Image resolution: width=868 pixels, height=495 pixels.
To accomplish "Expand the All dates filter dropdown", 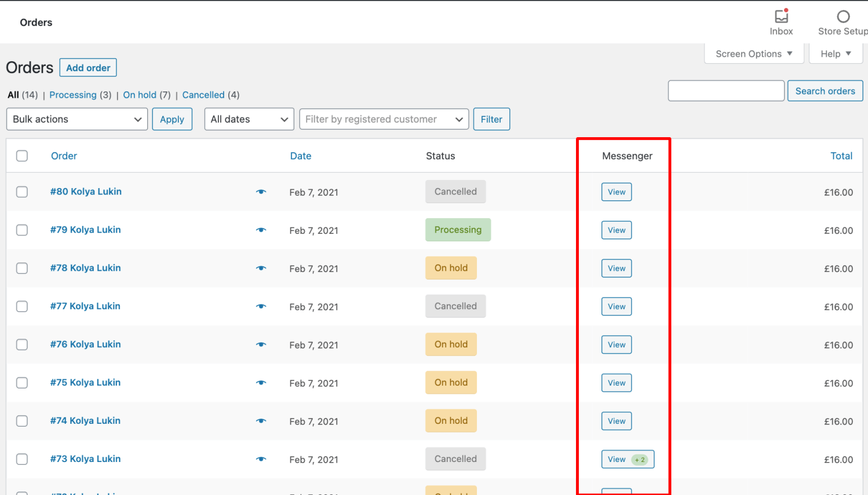I will (x=249, y=119).
